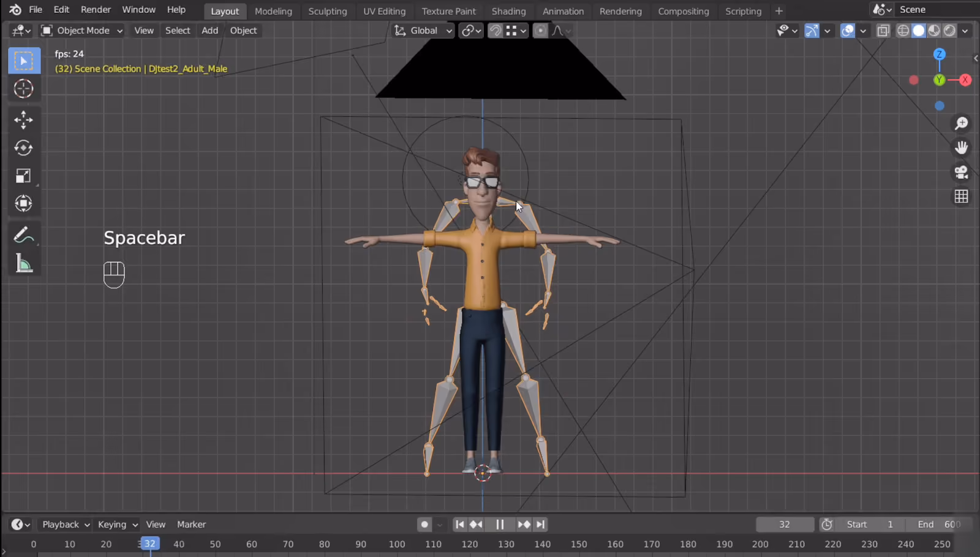
Task: Switch to rendered shading
Action: coord(949,31)
